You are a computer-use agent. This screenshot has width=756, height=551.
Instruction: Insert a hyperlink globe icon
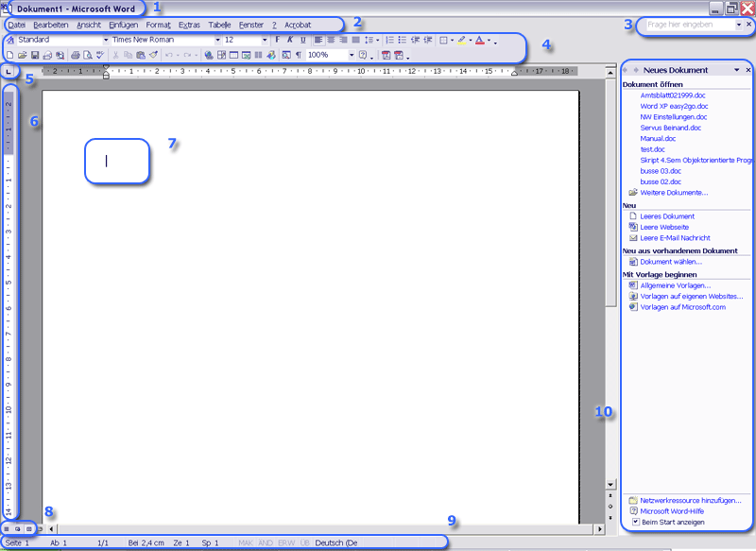209,55
